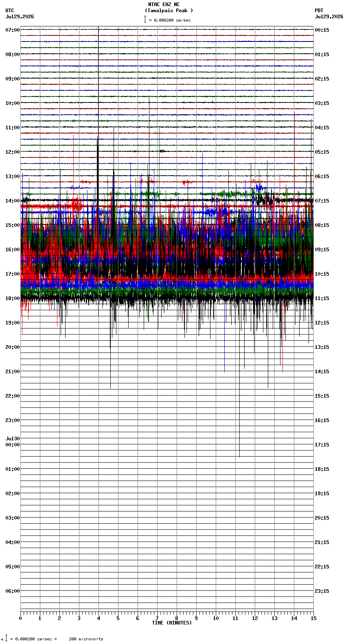Viewport: 346px width, 644px height.
Task: Click the 06:15 PDT time label
Action: click(x=322, y=176)
